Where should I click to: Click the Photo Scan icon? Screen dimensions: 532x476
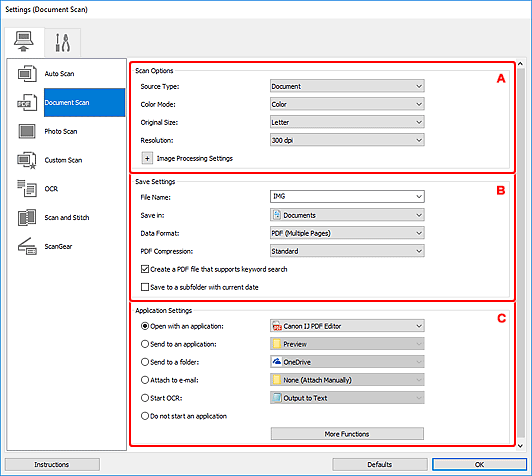click(x=27, y=131)
